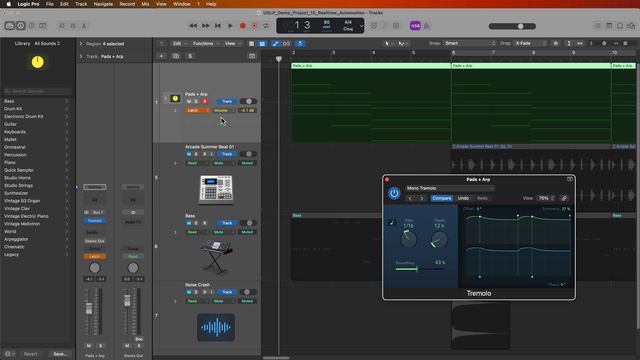Click the Catch playhead button
Image resolution: width=640 pixels, height=360 pixels.
pos(300,44)
